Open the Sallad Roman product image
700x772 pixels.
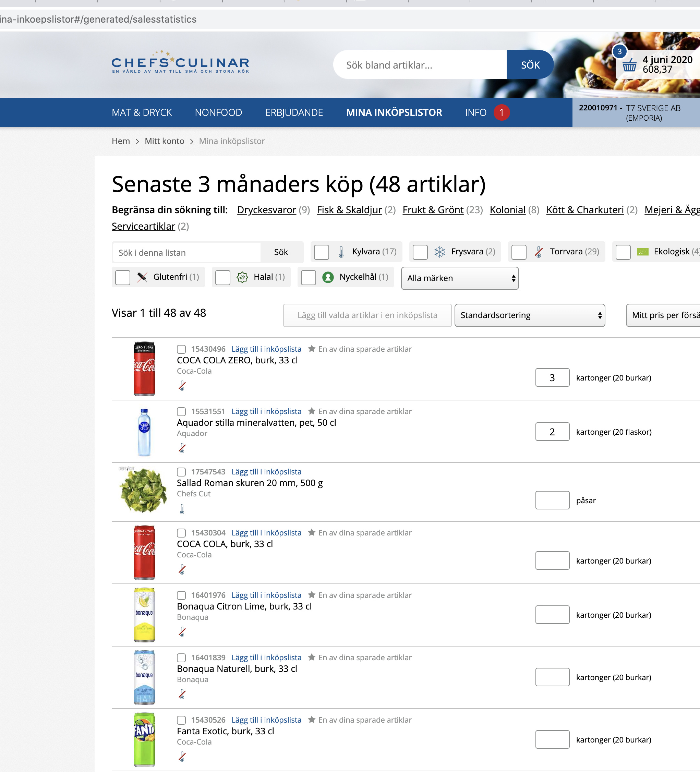click(x=143, y=490)
